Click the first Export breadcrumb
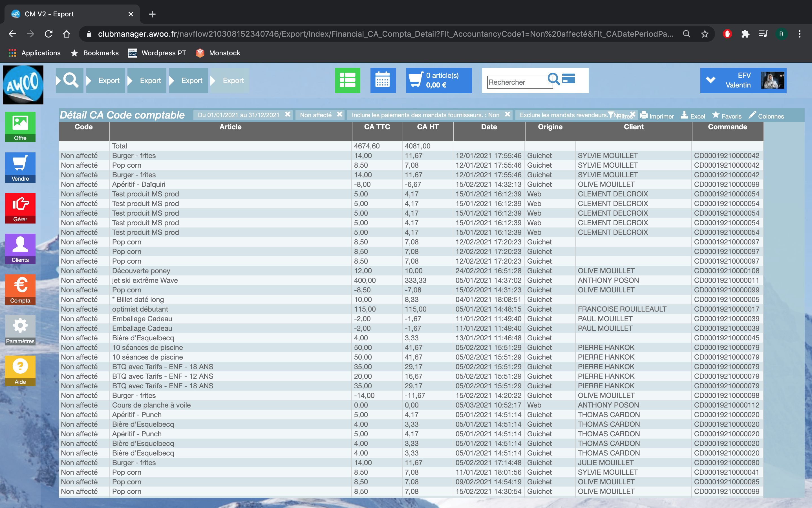The height and width of the screenshot is (508, 812). click(x=105, y=80)
